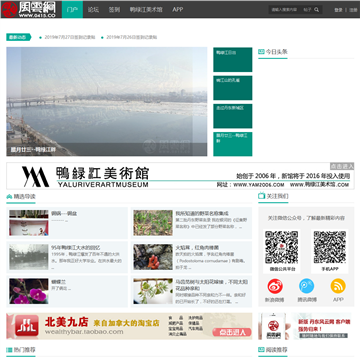
Task: Click the 阅读推荐 section icon
Action: click(x=261, y=350)
